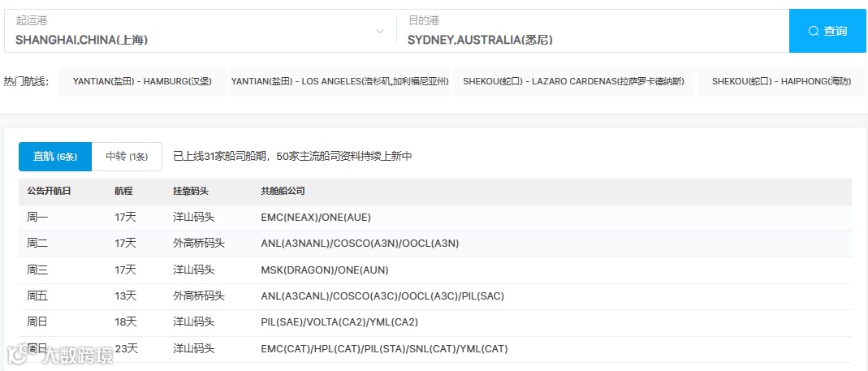Viewport: 868px width, 371px height.
Task: Click EMC(NEAX)/ONE(AUE) carrier text
Action: coord(316,218)
